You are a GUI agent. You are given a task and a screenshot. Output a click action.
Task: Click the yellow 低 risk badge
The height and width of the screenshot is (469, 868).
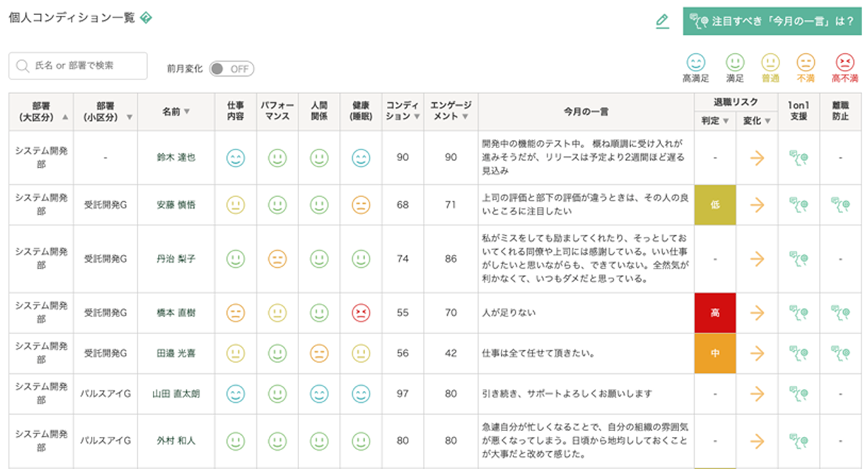(715, 205)
